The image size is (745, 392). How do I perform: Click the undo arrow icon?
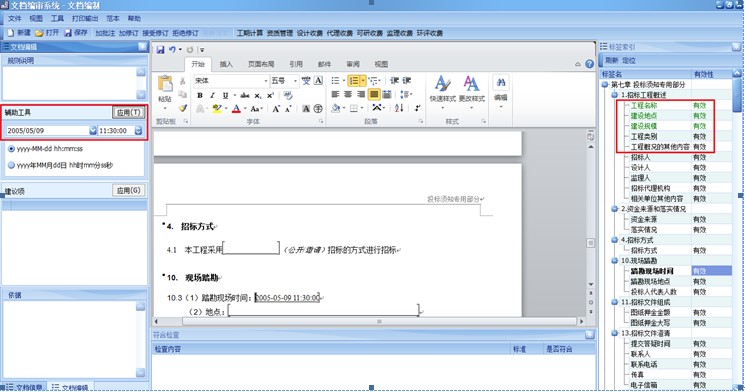[172, 50]
